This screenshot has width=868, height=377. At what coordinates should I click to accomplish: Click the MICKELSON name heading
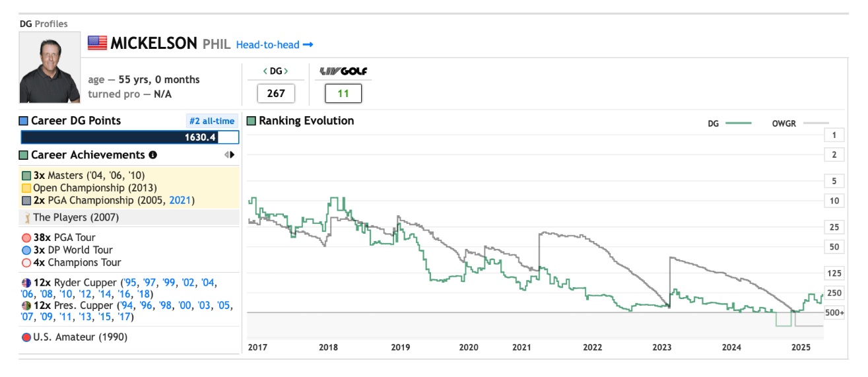click(x=154, y=44)
